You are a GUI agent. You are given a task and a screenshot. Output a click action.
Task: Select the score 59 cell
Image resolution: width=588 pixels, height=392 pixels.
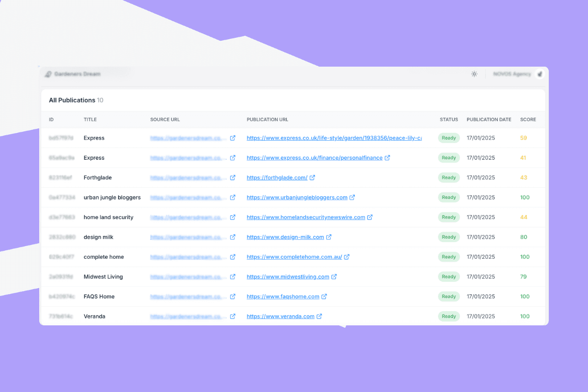tap(524, 138)
